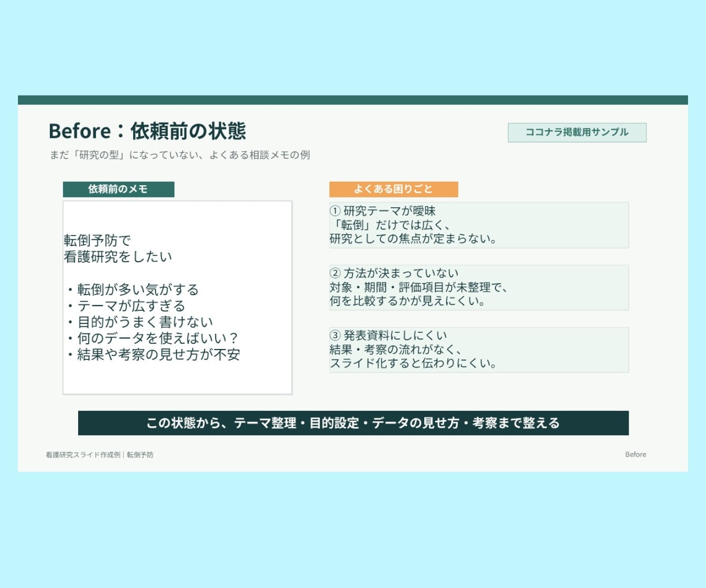Click dark banner 'この状態から、テーマ整理…'
706x588 pixels.
tap(354, 423)
